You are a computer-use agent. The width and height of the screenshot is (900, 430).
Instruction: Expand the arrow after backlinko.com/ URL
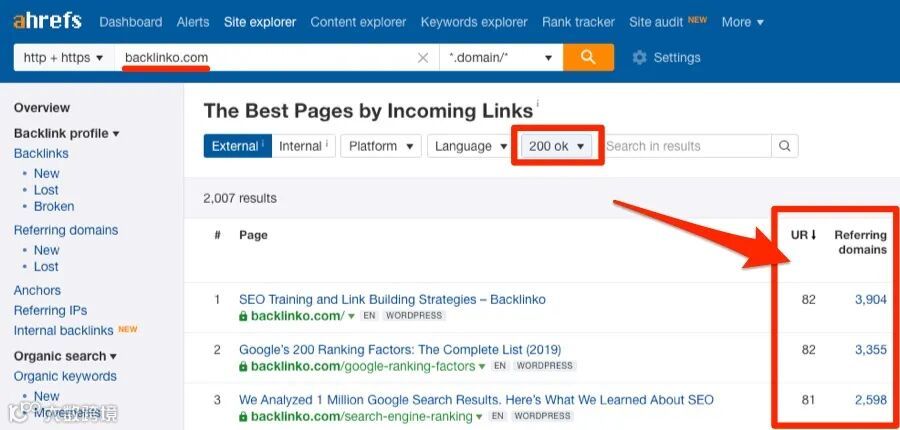(x=351, y=316)
